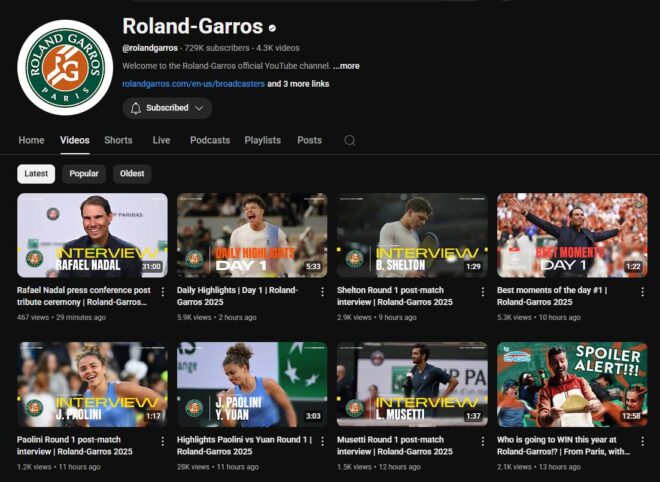The height and width of the screenshot is (482, 660).
Task: Open options menu for Daily Highlights Day 1 video
Action: 322,291
